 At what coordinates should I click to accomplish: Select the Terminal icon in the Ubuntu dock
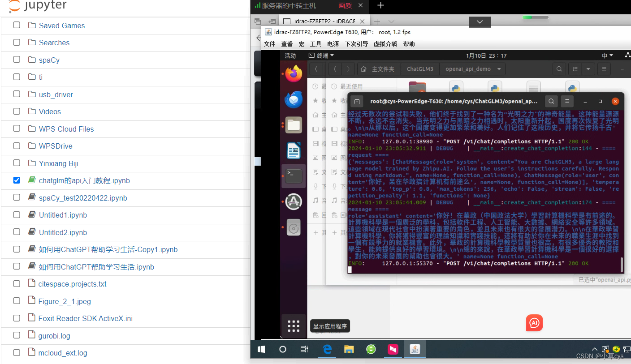[294, 176]
